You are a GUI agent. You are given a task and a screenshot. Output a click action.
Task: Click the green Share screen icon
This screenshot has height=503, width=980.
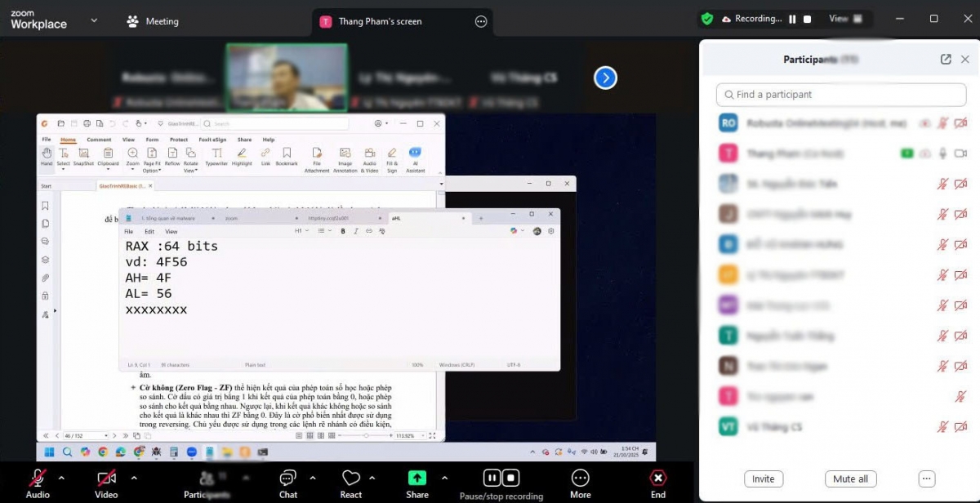click(x=416, y=479)
